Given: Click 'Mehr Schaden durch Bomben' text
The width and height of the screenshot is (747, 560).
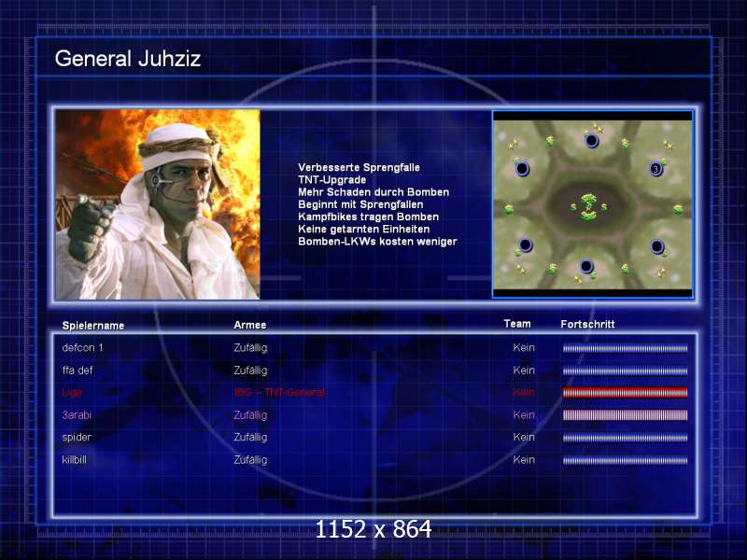Looking at the screenshot, I should 373,192.
